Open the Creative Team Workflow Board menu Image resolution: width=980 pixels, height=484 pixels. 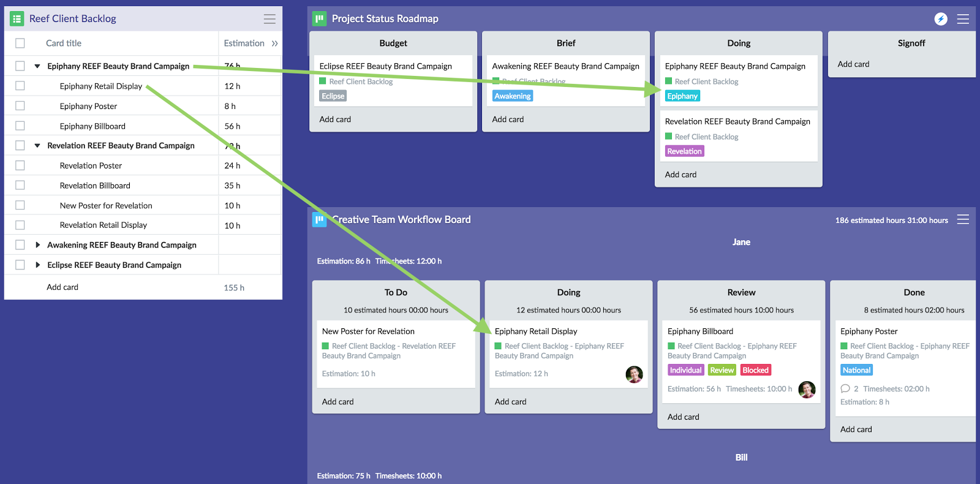pos(963,219)
